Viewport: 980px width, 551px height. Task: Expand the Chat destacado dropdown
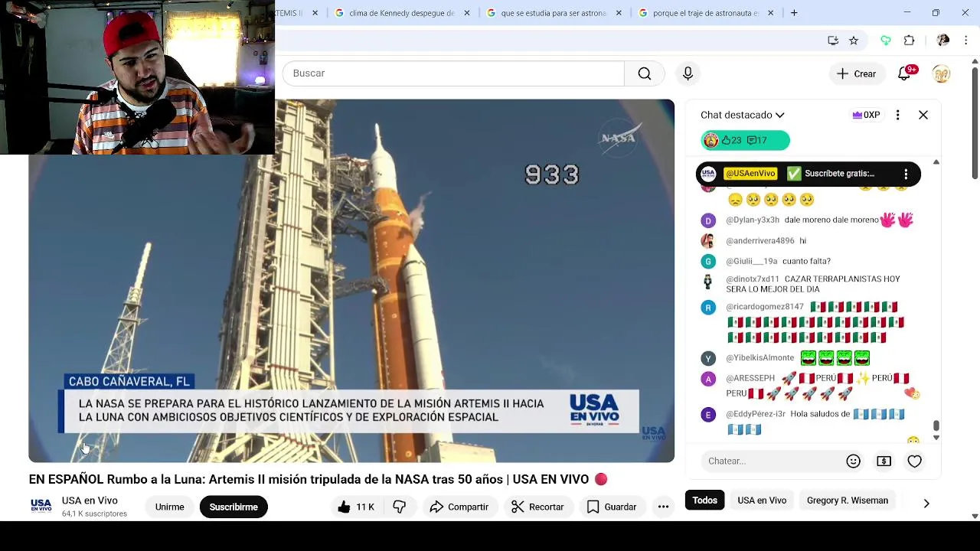pyautogui.click(x=742, y=115)
